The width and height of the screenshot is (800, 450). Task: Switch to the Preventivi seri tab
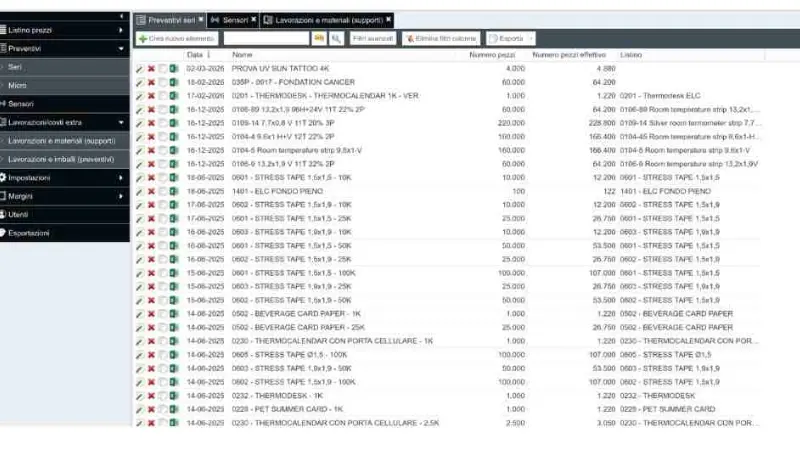[171, 20]
